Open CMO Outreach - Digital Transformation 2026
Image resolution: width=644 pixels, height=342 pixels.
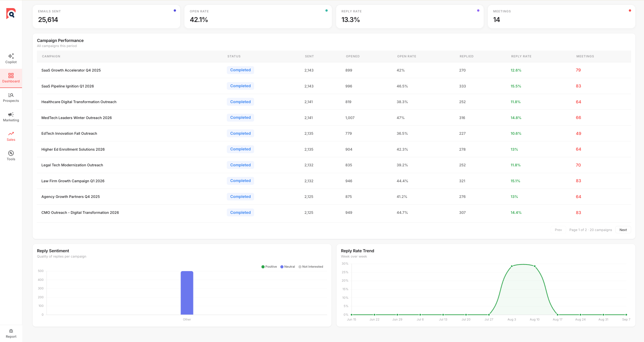click(x=80, y=213)
